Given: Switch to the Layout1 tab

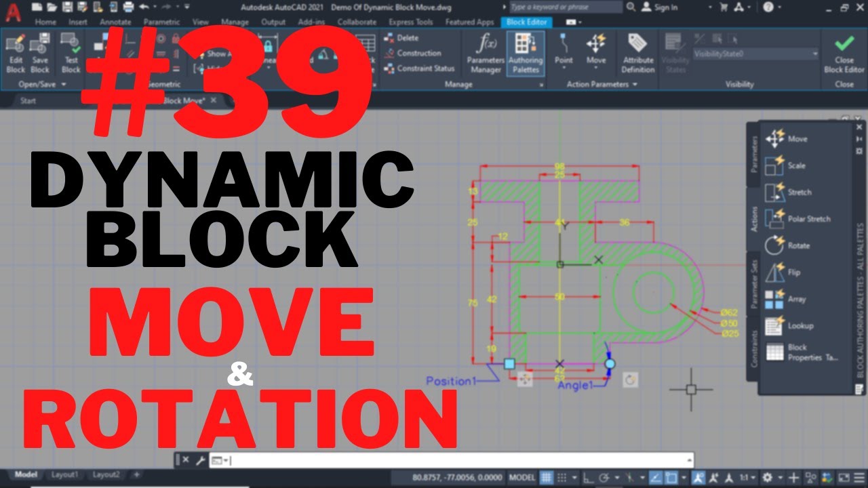Looking at the screenshot, I should pos(65,474).
